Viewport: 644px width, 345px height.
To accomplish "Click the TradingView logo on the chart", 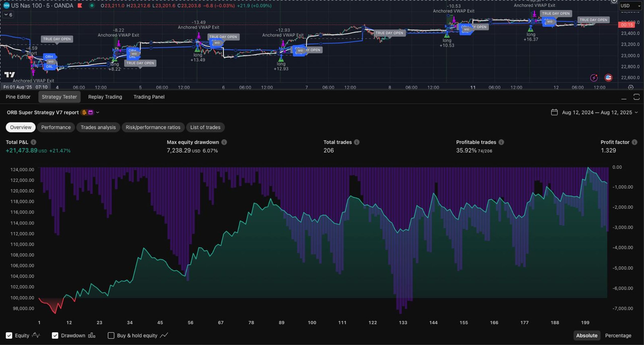I will coord(10,75).
